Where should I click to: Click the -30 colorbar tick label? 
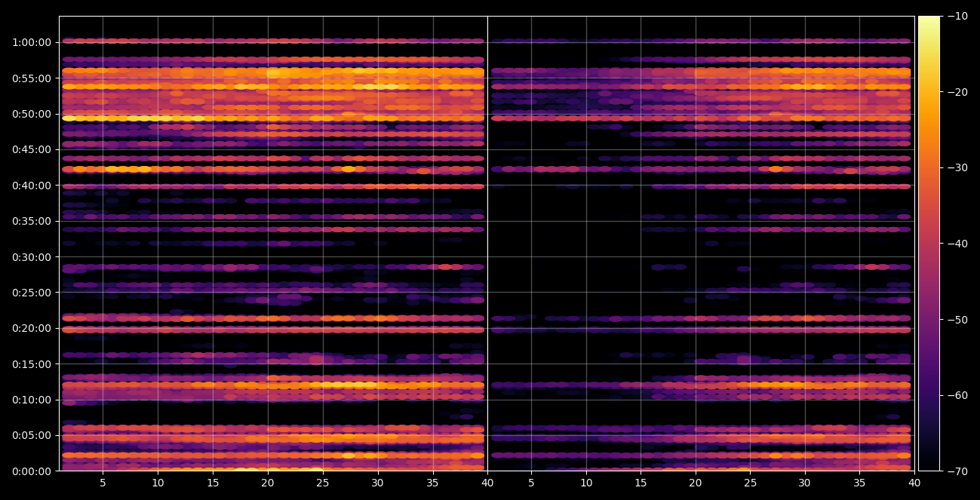pyautogui.click(x=957, y=167)
